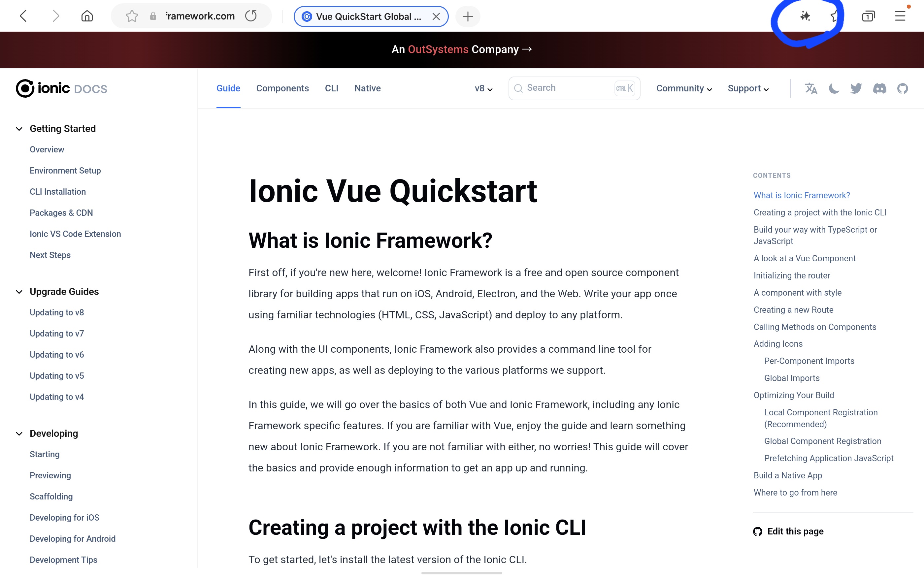Open the v8 version dropdown
924x578 pixels.
[x=483, y=88]
